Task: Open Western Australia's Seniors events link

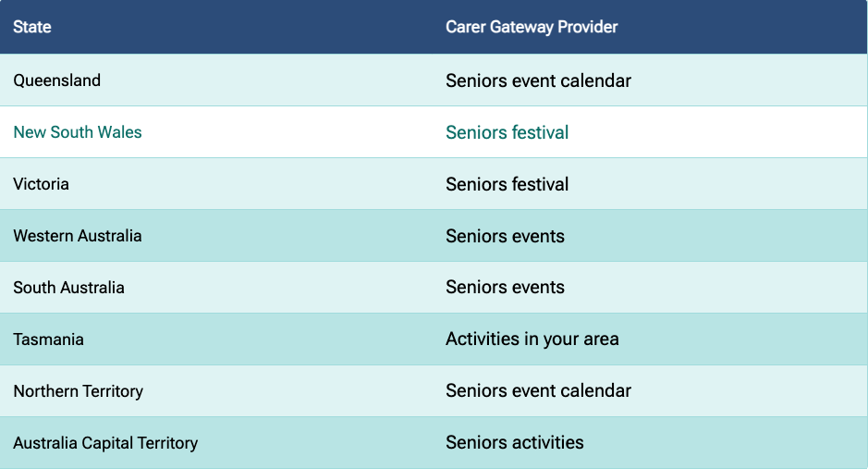Action: pyautogui.click(x=505, y=236)
